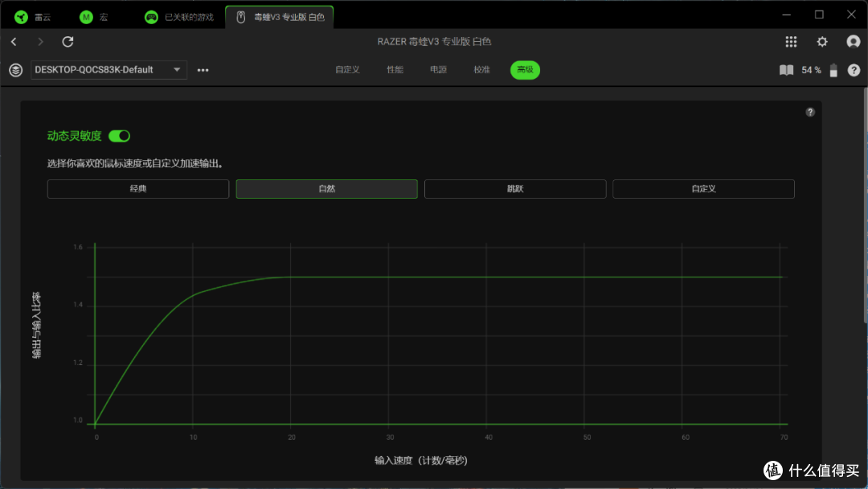Open the 电源 power section
The width and height of the screenshot is (868, 489).
pos(439,70)
